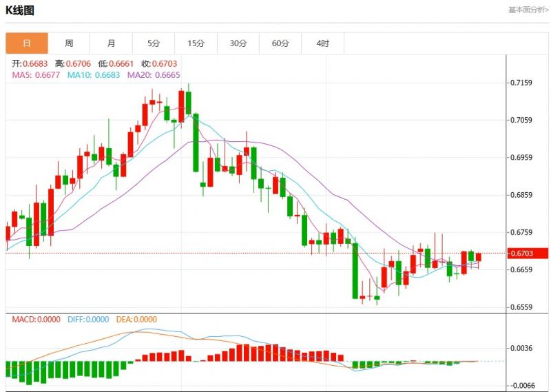Switch to the 4时 four-hour tab
Screen dimensions: 551x392
pyautogui.click(x=322, y=43)
